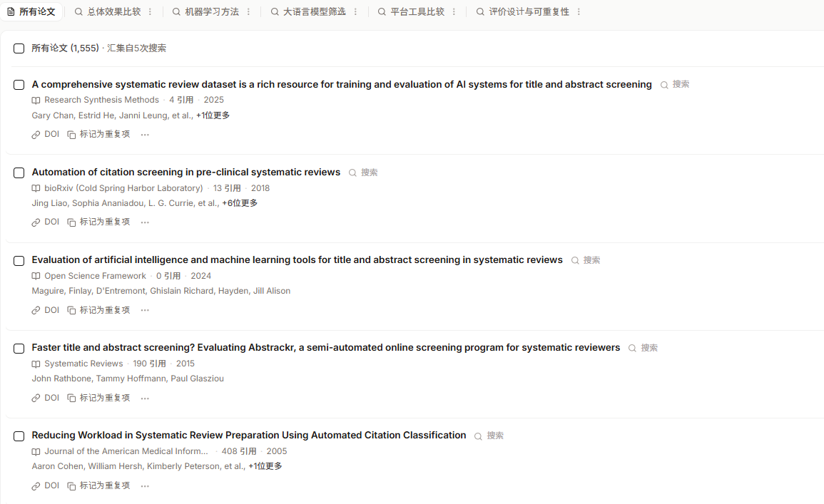Mark bioRxiv paper as duplicate (标记为重复项)
This screenshot has height=504, width=824.
(98, 222)
